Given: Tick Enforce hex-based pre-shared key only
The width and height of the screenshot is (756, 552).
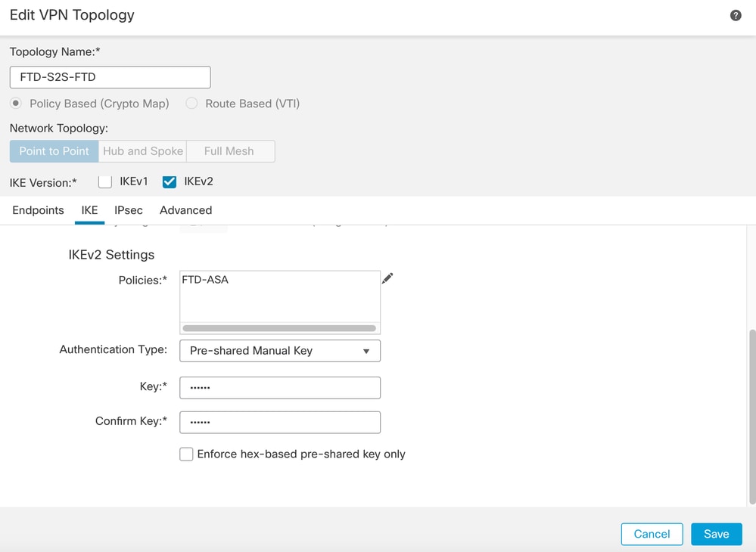Looking at the screenshot, I should tap(186, 454).
